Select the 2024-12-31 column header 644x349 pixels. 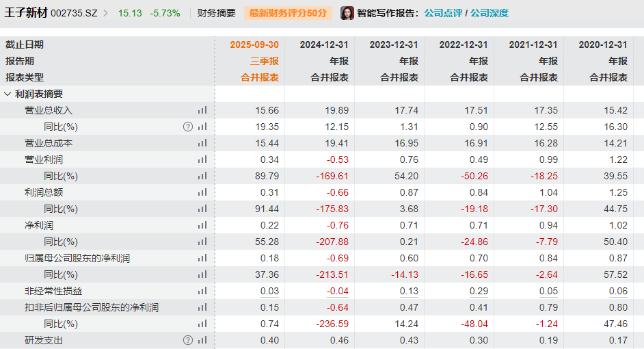pos(324,44)
